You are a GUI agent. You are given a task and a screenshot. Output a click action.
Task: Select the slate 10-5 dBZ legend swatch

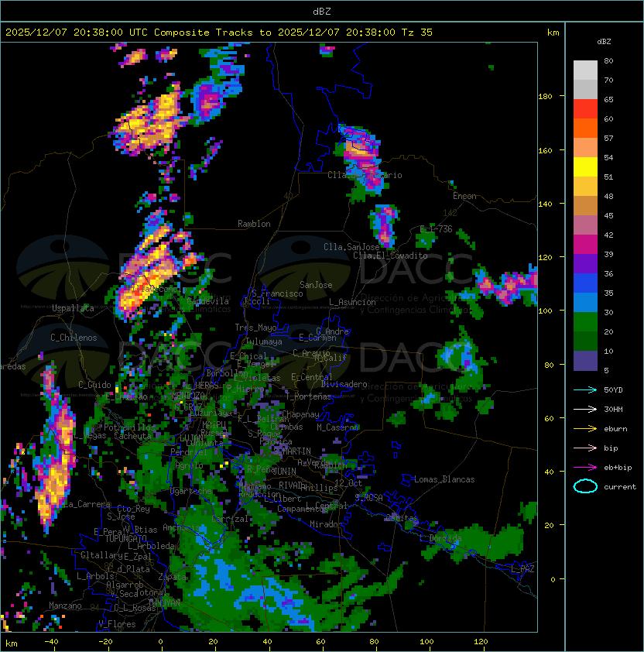pos(585,361)
